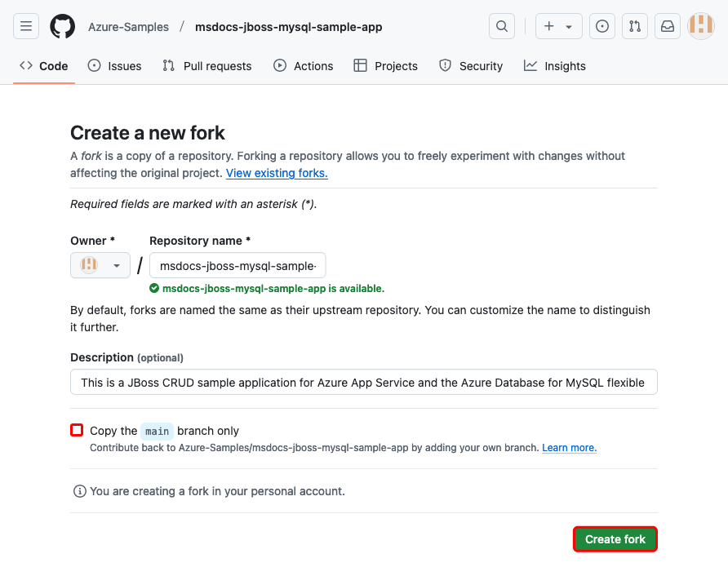Screen dimensions: 728x567
Task: Open the owner avatar chevron selector
Action: click(x=115, y=264)
